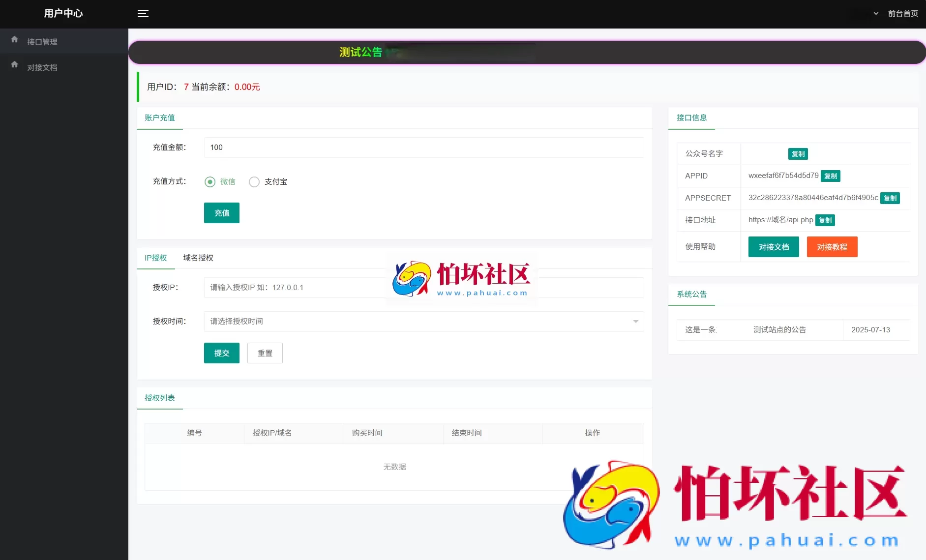Screen dimensions: 926x560
Task: Expand the chevron next to 前台首页
Action: (x=875, y=13)
